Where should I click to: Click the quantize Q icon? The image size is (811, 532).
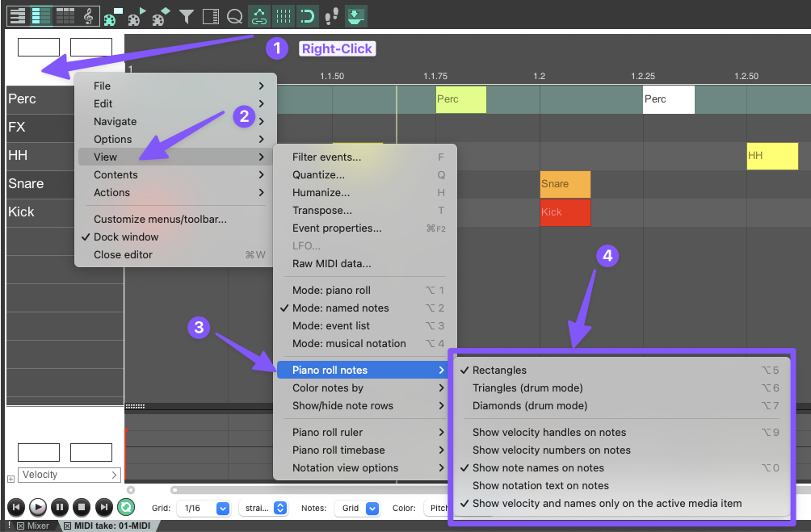[234, 15]
